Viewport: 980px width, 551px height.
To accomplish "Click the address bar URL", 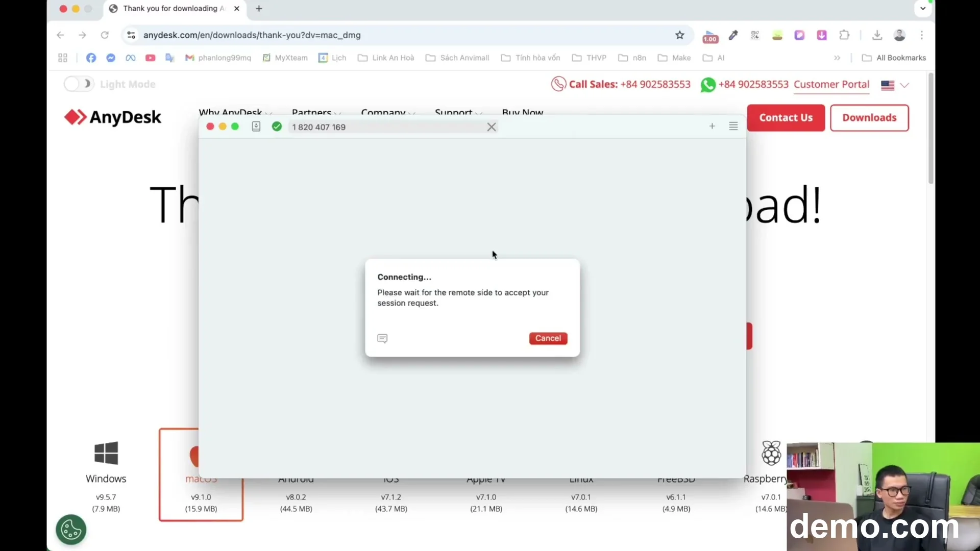I will pyautogui.click(x=252, y=35).
